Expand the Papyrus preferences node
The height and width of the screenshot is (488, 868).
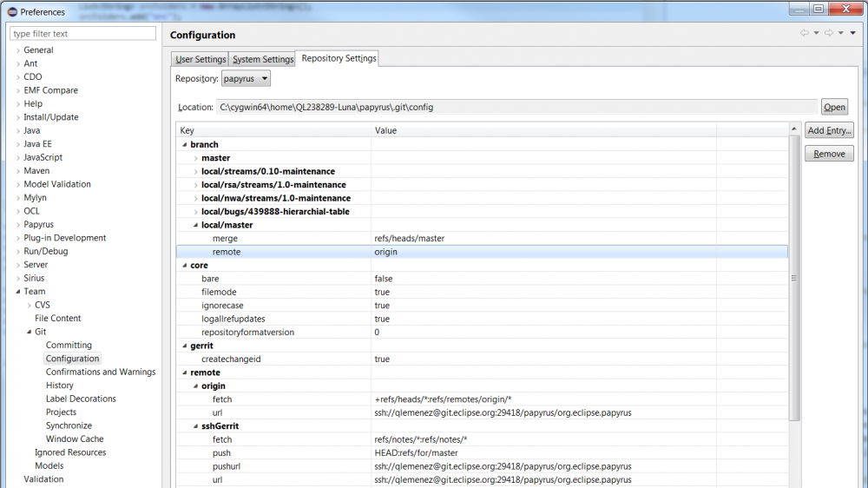(17, 224)
